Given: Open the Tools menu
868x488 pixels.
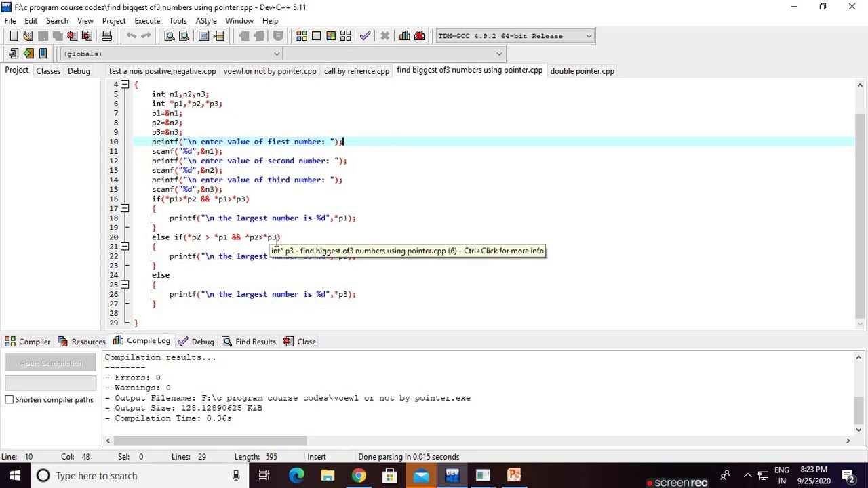Looking at the screenshot, I should (178, 21).
